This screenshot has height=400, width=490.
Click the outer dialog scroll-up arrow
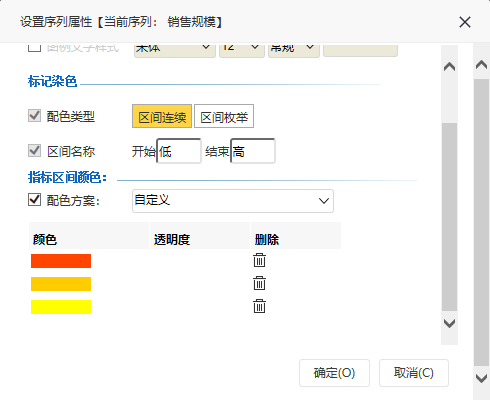[x=481, y=64]
